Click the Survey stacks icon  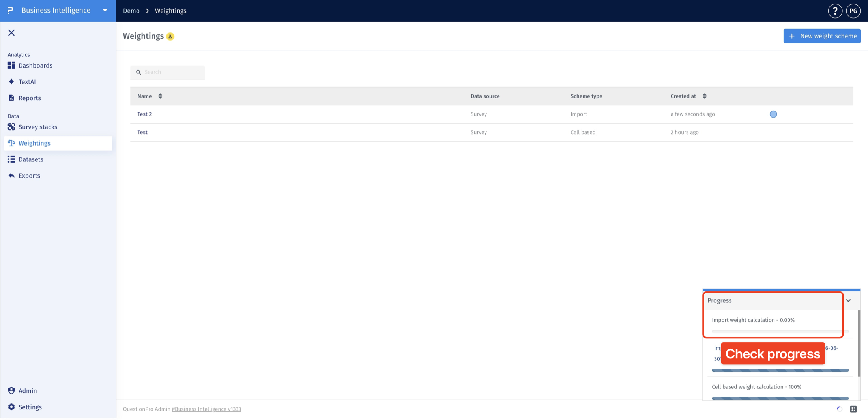click(x=11, y=127)
